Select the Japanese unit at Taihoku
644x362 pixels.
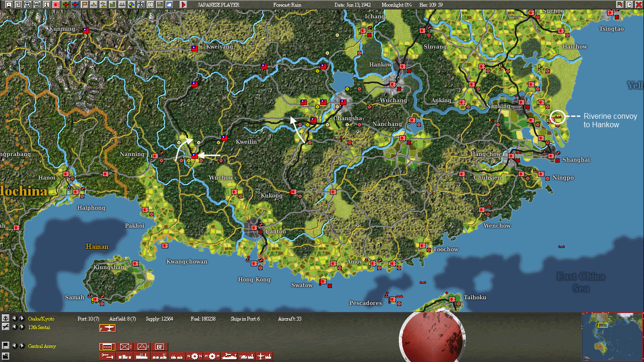(453, 299)
